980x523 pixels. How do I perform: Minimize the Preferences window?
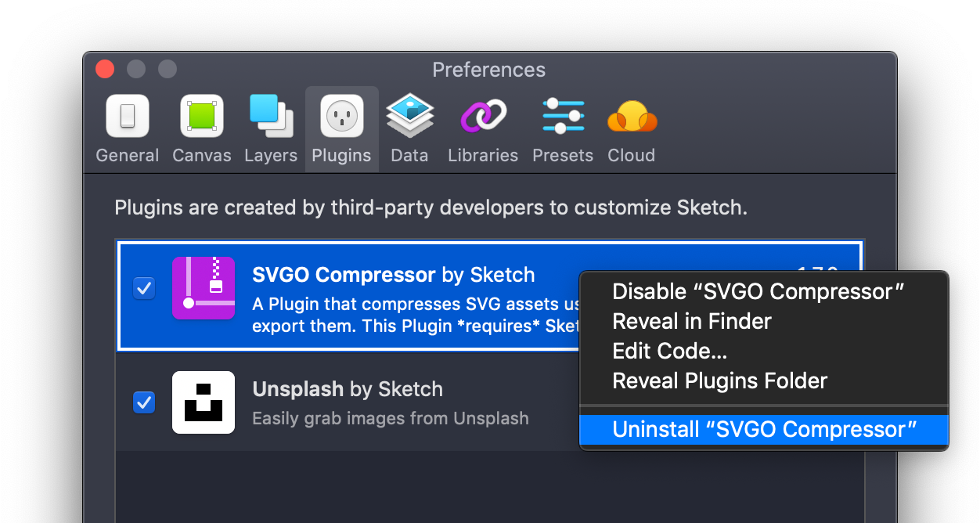coord(136,69)
